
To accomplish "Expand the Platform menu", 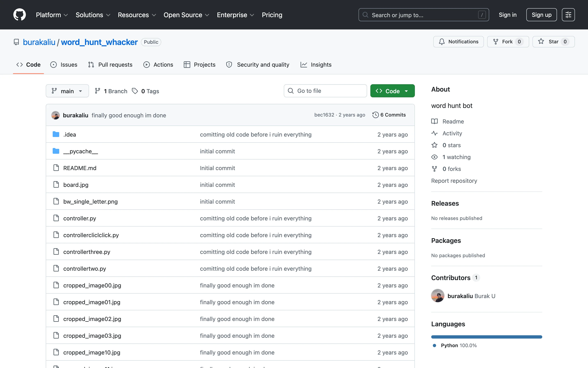I will (x=52, y=15).
